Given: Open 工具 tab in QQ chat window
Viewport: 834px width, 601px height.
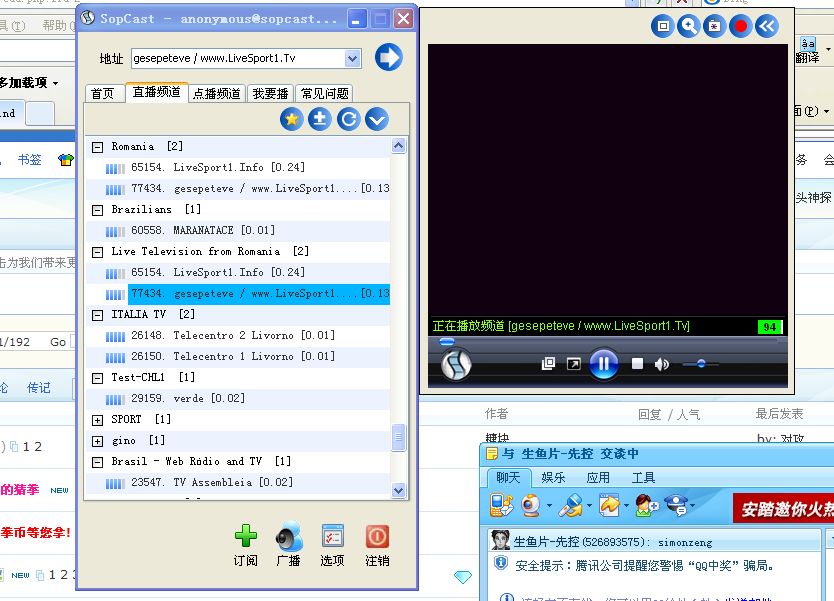Looking at the screenshot, I should 643,478.
